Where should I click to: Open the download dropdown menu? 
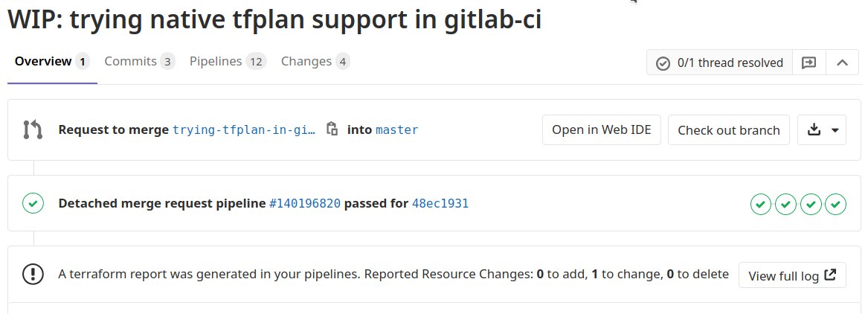point(821,130)
